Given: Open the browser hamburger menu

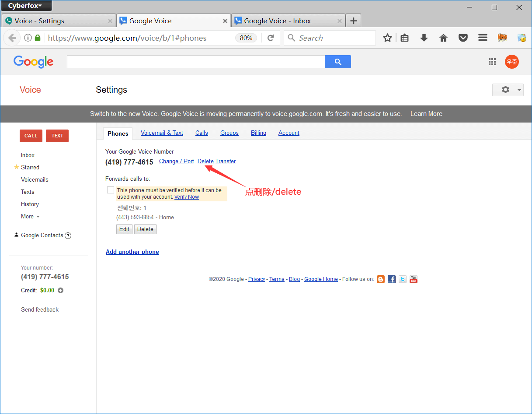Looking at the screenshot, I should click(x=483, y=38).
